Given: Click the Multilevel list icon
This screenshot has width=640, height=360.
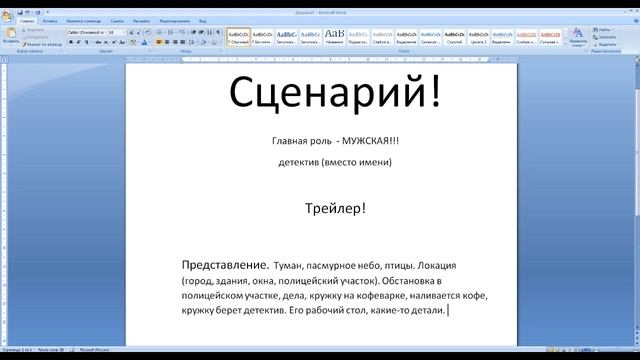Looking at the screenshot, I should tap(183, 32).
